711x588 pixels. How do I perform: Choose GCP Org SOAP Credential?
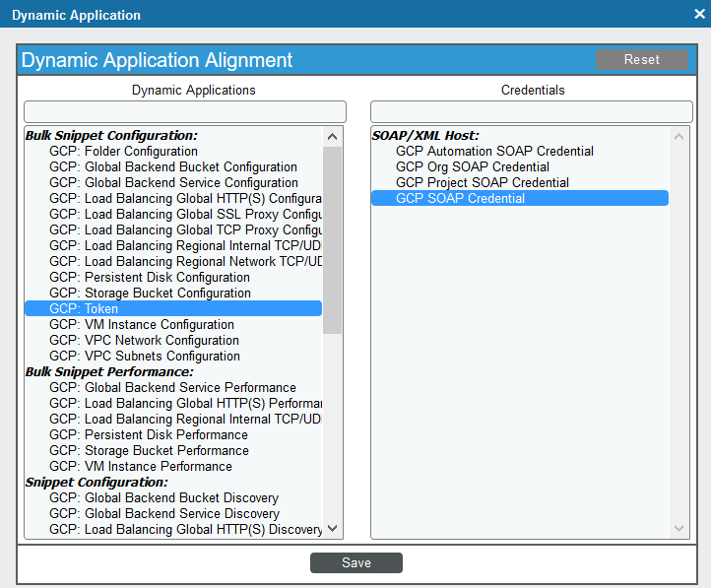coord(520,166)
